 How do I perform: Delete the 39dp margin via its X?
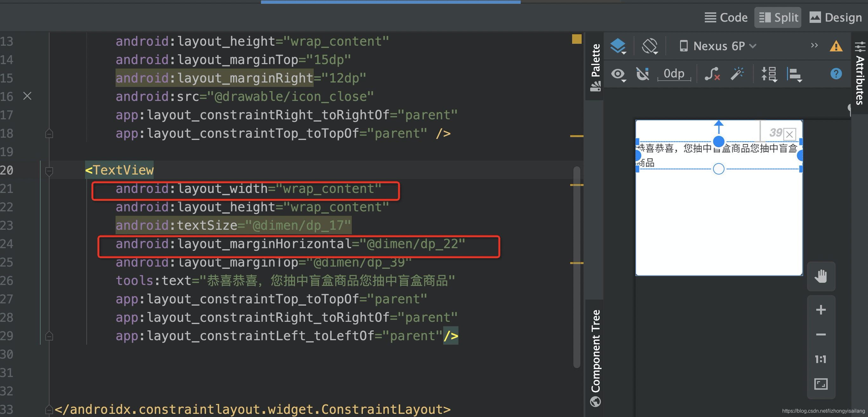coord(790,134)
